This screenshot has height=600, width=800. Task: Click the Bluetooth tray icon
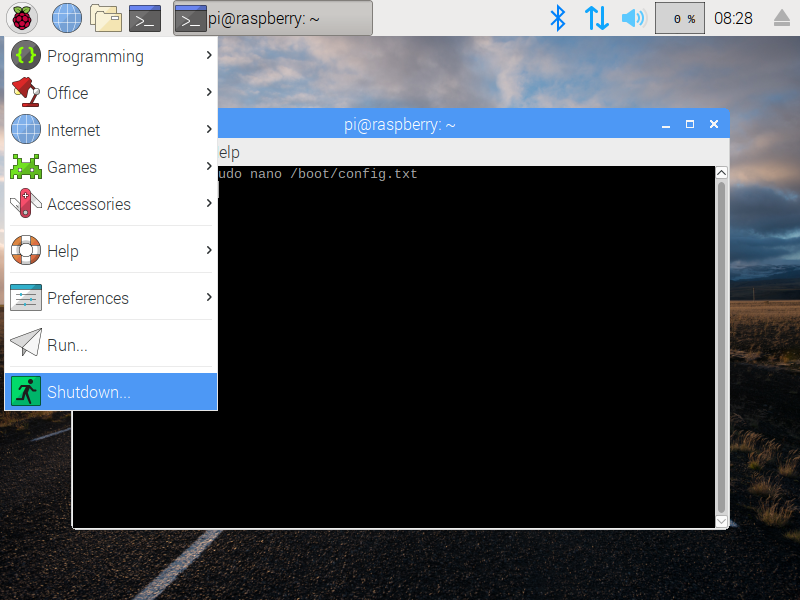click(559, 18)
